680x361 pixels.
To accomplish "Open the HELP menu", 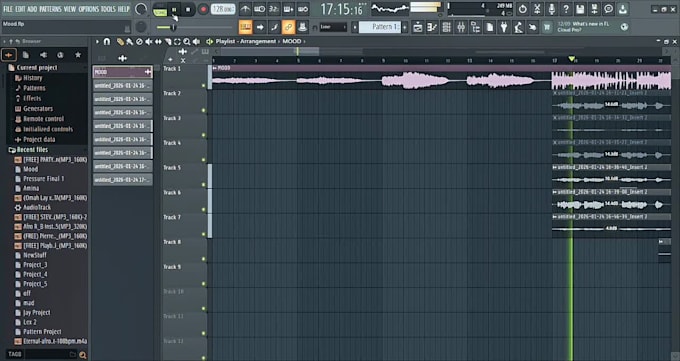I will [x=124, y=9].
